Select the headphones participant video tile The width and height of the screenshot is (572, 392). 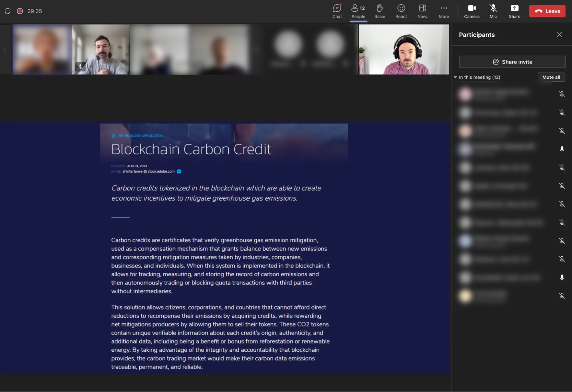tap(404, 50)
